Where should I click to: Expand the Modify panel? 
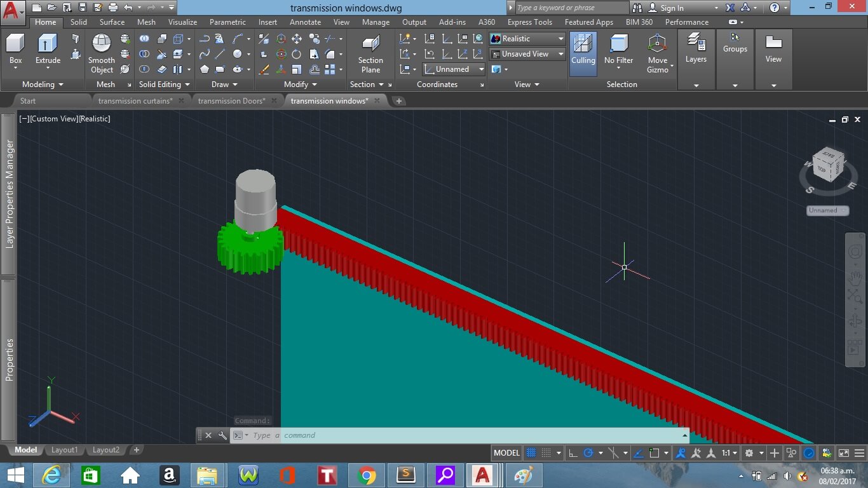pyautogui.click(x=301, y=85)
